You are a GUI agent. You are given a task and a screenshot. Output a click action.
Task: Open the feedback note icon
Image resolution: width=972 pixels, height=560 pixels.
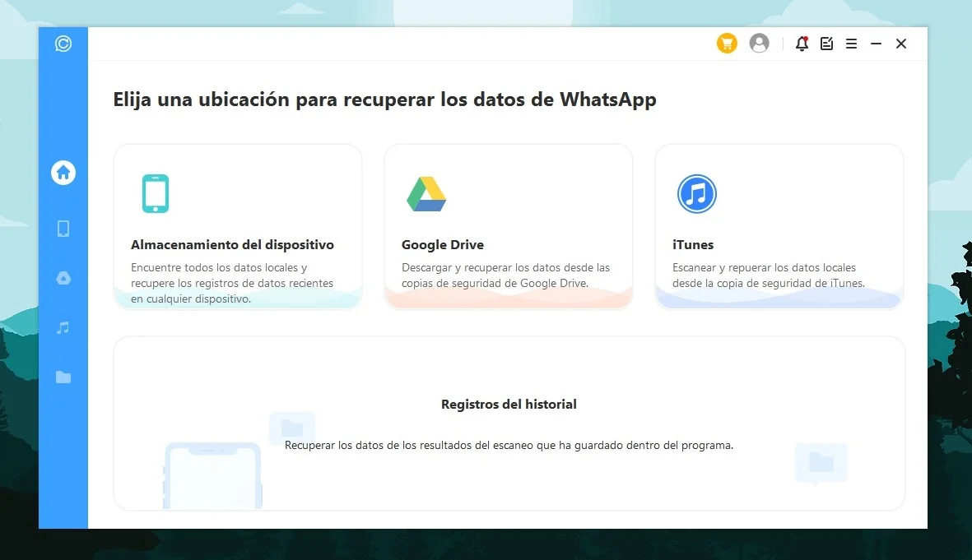click(x=827, y=44)
